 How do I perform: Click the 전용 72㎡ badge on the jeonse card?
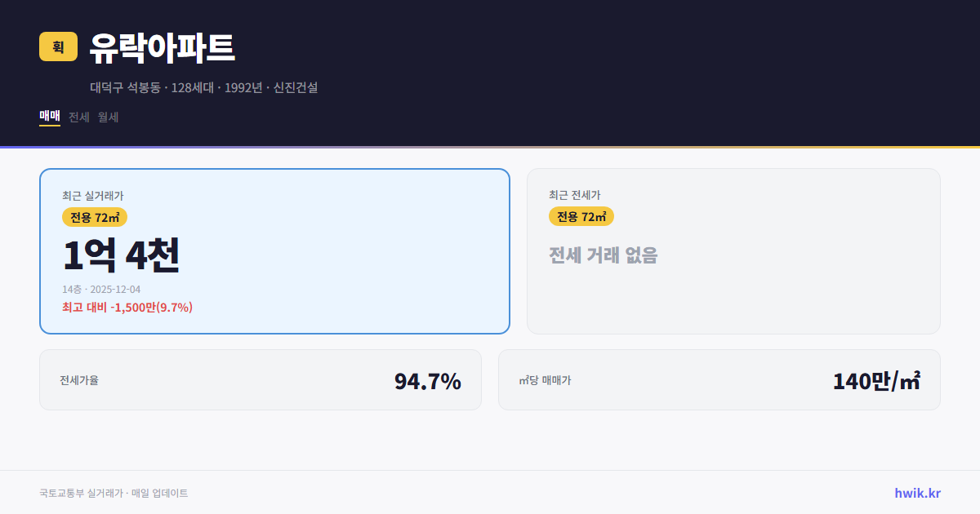tap(581, 217)
